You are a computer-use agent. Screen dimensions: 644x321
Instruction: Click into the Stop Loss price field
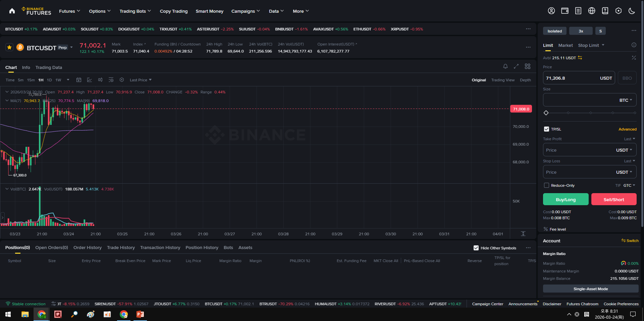pyautogui.click(x=589, y=172)
